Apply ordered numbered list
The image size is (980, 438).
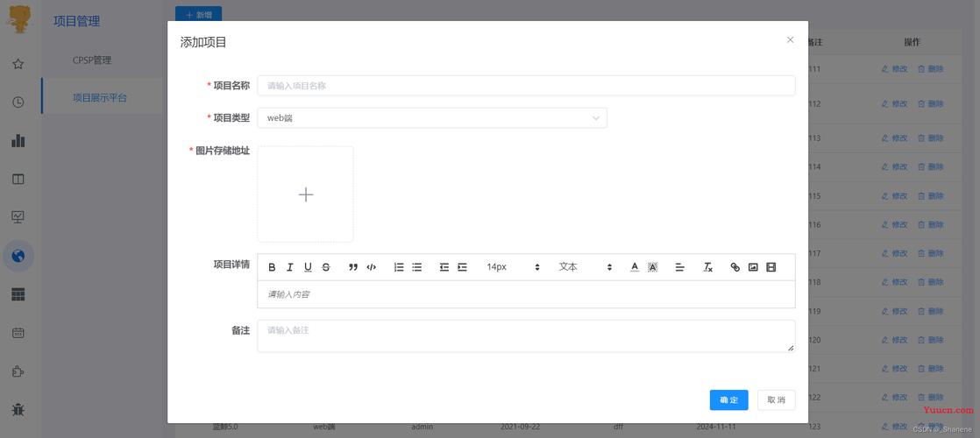pos(399,267)
